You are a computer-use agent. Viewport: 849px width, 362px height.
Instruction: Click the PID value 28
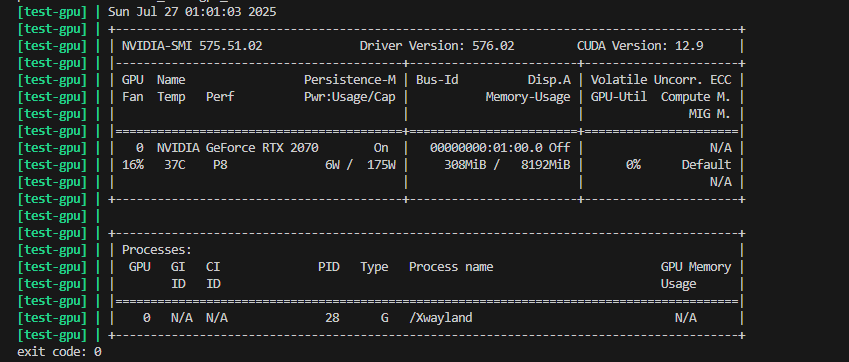click(332, 318)
